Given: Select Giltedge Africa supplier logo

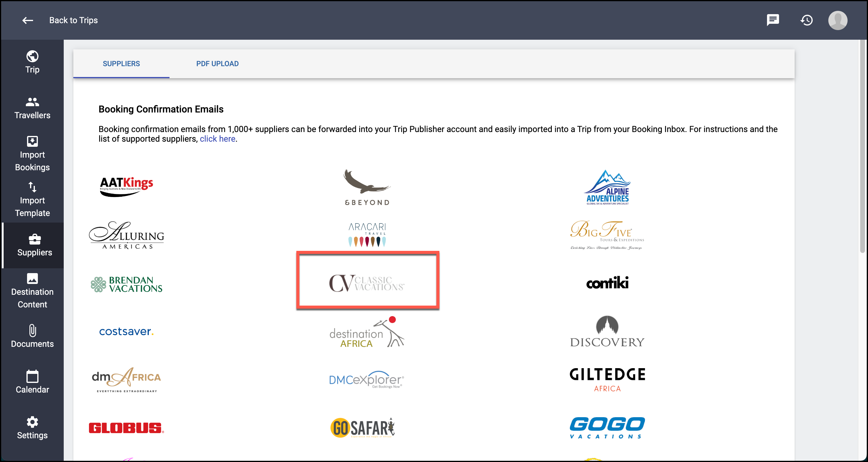Looking at the screenshot, I should click(607, 380).
